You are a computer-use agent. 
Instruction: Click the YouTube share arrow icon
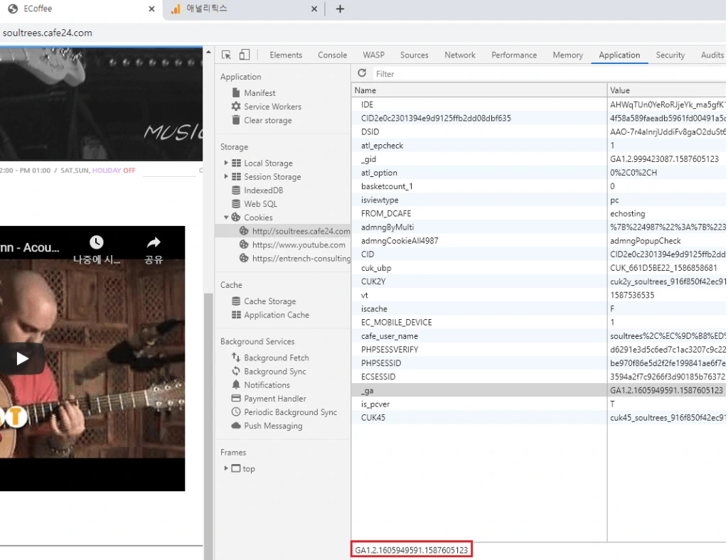(154, 242)
